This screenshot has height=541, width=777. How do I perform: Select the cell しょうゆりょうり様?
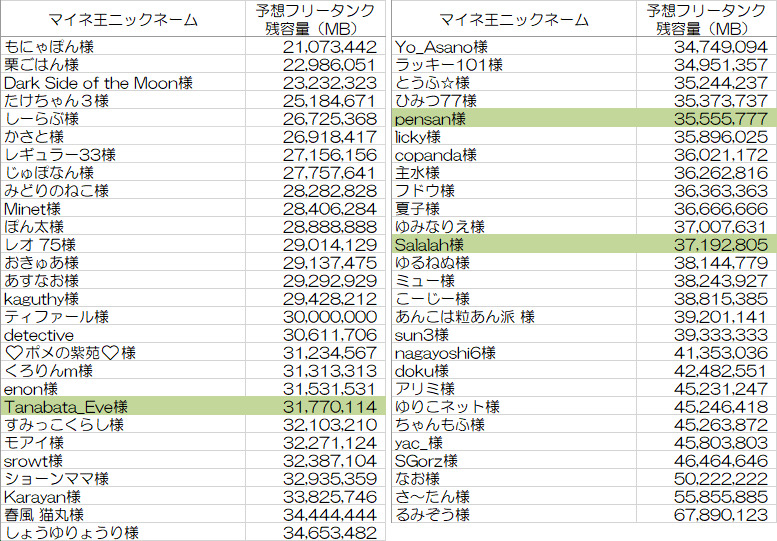point(123,532)
